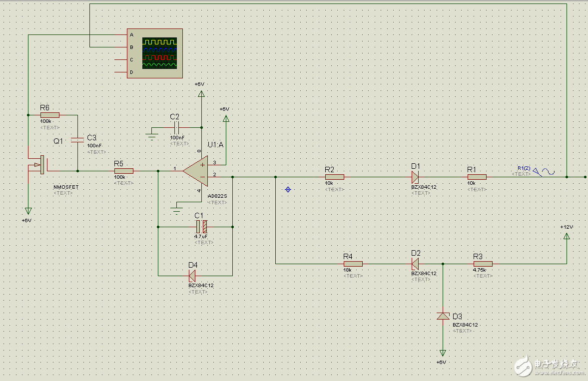Click oscilloscope channel A pin label

[x=131, y=35]
